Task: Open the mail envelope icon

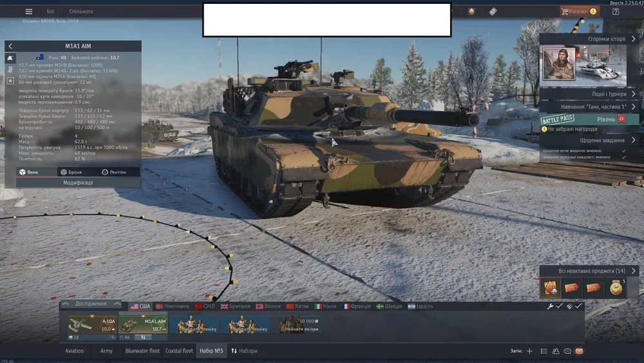Action: coord(579,351)
